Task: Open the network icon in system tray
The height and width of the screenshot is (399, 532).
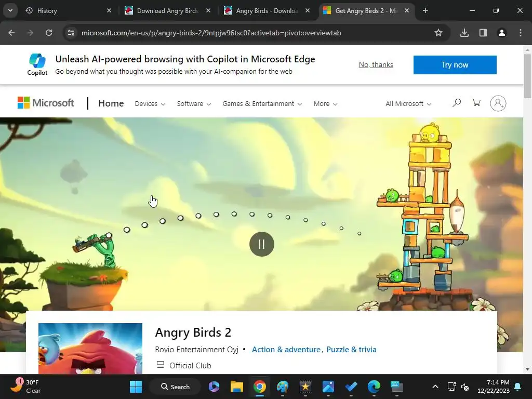Action: [451, 387]
